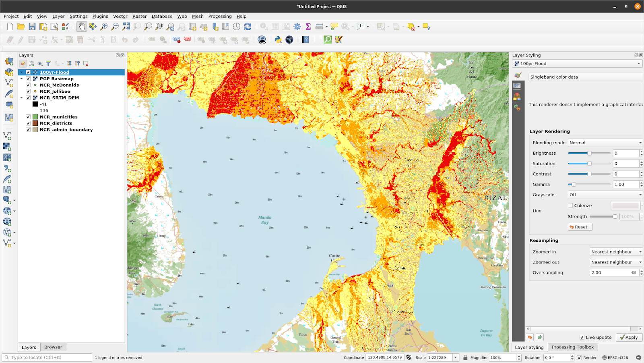This screenshot has height=363, width=644.
Task: Click the Temporal Controller clock icon
Action: [235, 26]
